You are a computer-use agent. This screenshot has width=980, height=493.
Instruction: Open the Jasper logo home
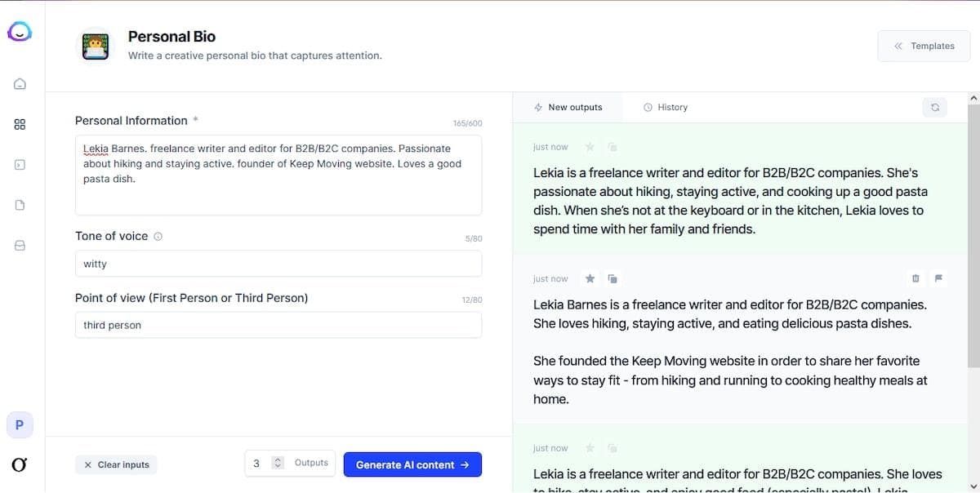pos(20,33)
